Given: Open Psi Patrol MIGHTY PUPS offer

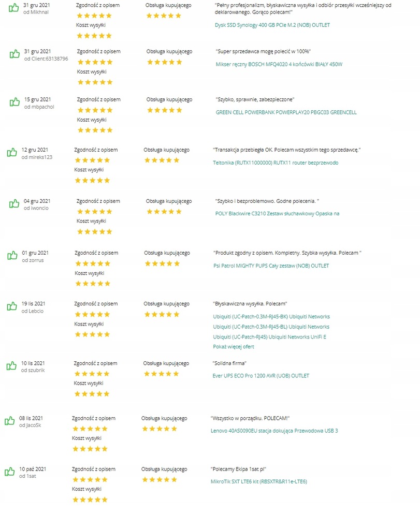Looking at the screenshot, I should click(271, 266).
